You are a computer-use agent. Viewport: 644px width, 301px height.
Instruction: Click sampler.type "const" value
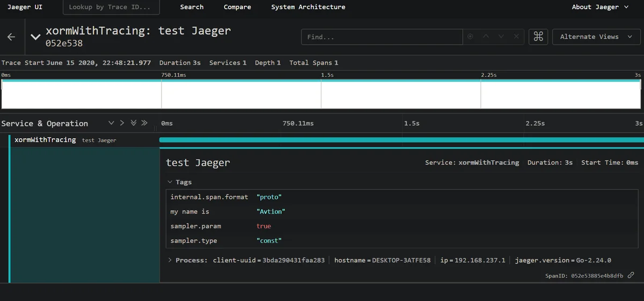269,241
